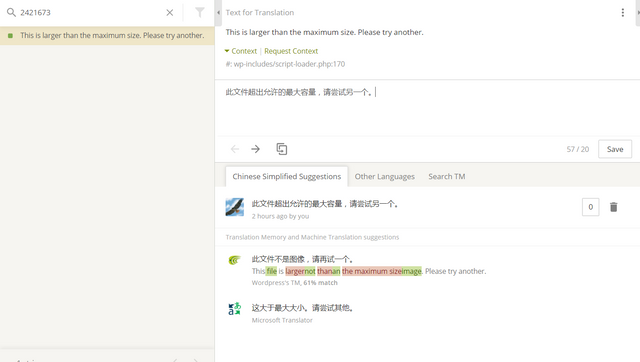
Task: Delete your suggestion with trash icon
Action: point(613,207)
